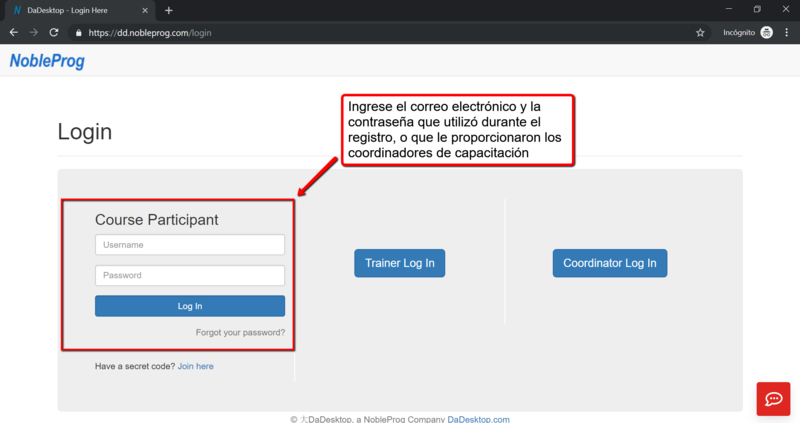Click the Incognito profile icon
This screenshot has height=423, width=800.
pos(766,32)
